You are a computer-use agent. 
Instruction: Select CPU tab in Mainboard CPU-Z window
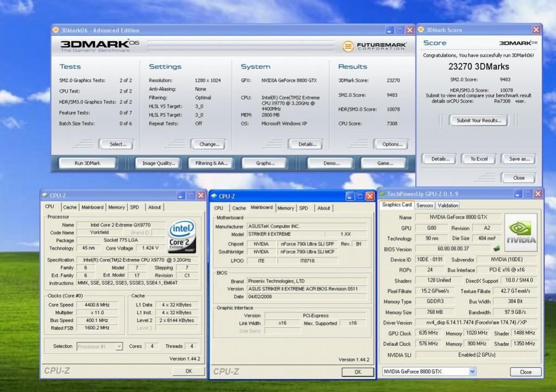click(219, 208)
